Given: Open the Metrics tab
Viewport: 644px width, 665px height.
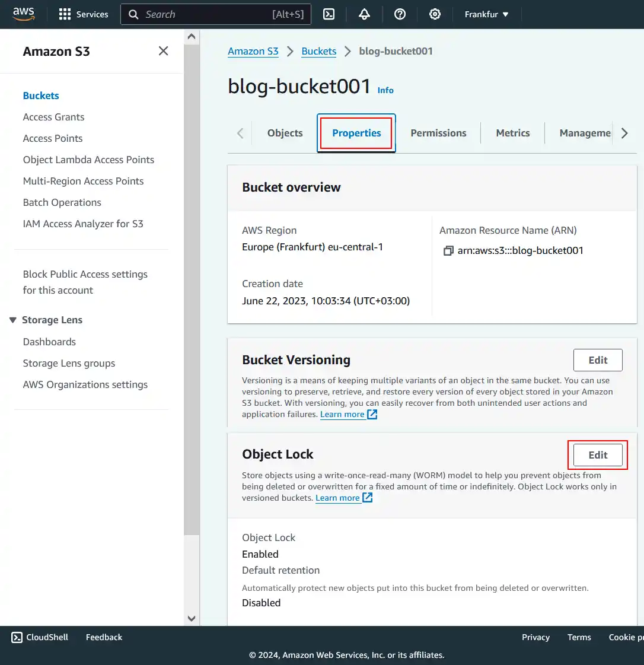Looking at the screenshot, I should [x=512, y=133].
